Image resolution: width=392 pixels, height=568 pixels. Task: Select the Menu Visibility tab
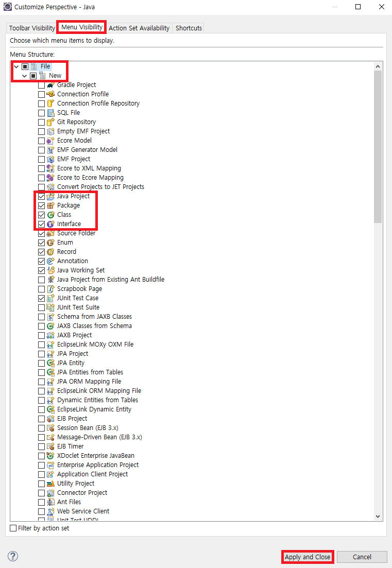coord(82,27)
